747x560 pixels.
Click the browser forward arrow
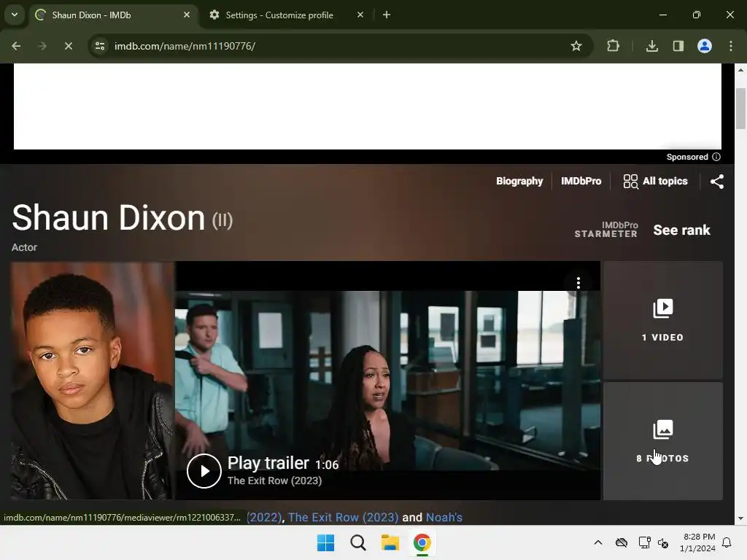(x=42, y=46)
